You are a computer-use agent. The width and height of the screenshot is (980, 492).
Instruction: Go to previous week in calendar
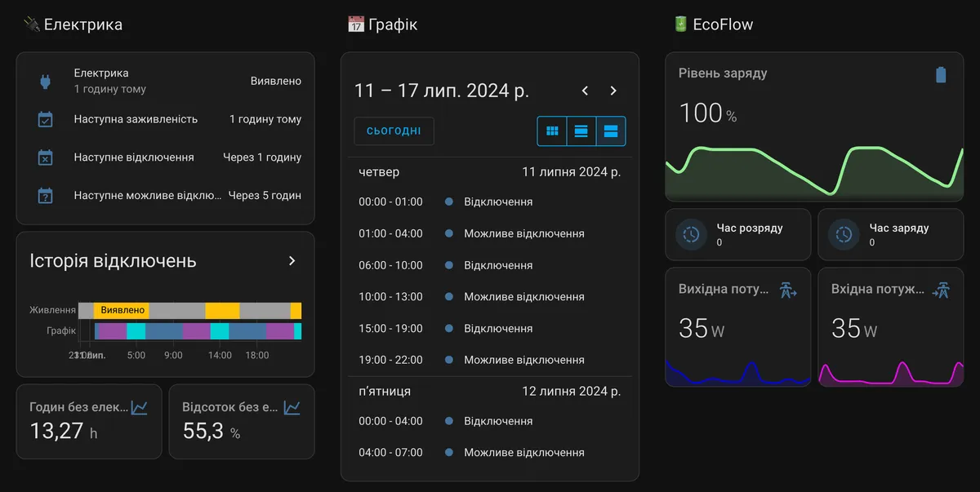[x=585, y=91]
